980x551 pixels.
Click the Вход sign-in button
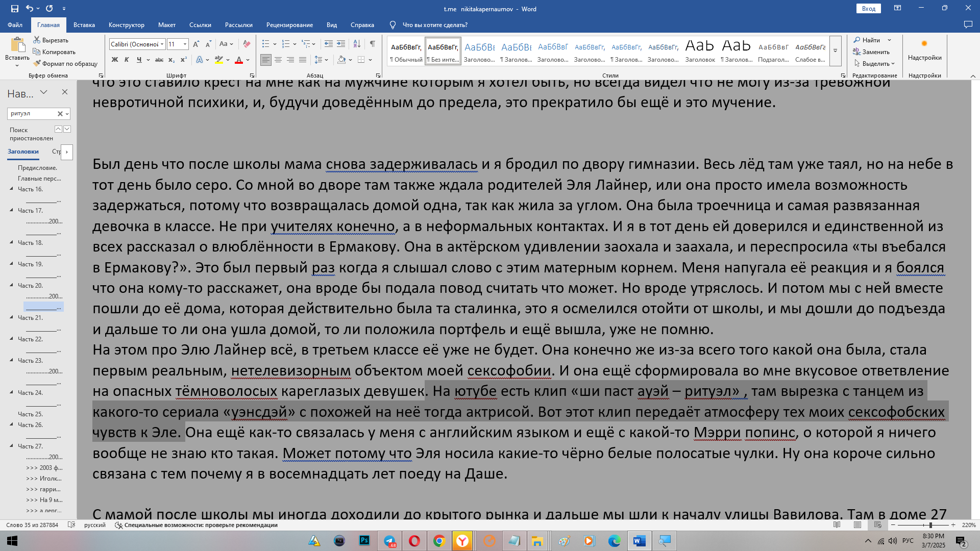coord(869,9)
